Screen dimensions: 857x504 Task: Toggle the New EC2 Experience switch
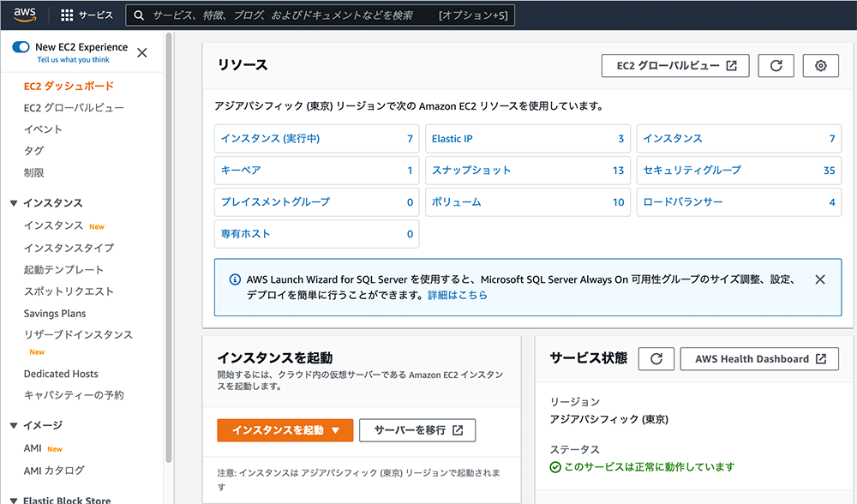point(21,47)
